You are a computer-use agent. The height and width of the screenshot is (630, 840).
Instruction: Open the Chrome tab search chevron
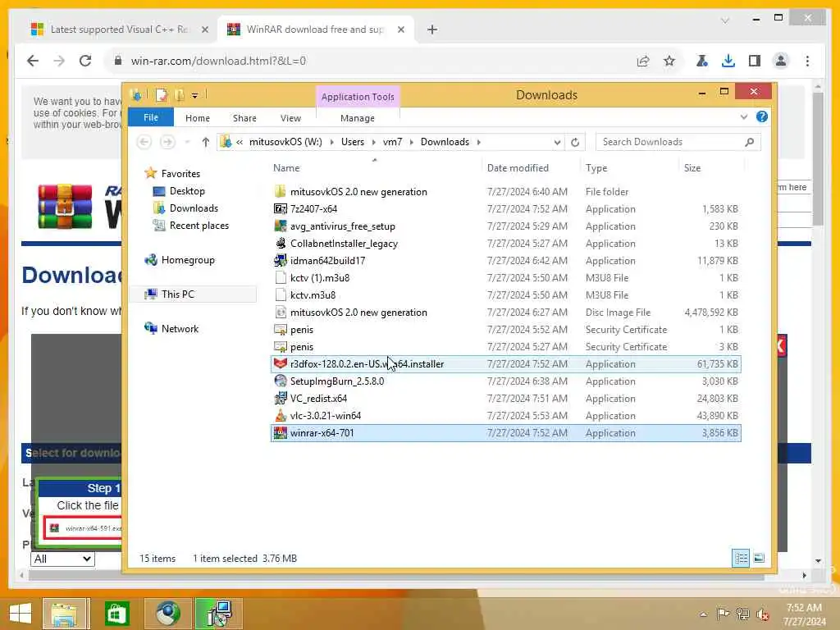pyautogui.click(x=725, y=21)
